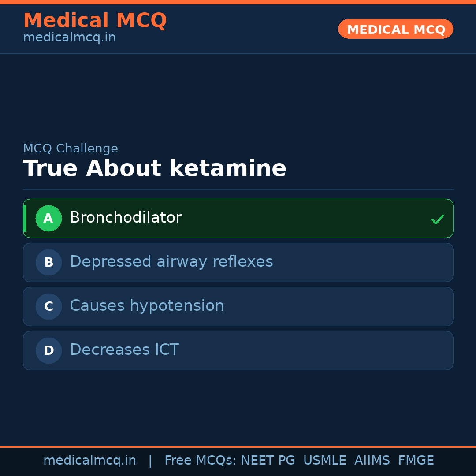Click the MCQ Challenge label
Screen dimensions: 476x476
tap(71, 149)
